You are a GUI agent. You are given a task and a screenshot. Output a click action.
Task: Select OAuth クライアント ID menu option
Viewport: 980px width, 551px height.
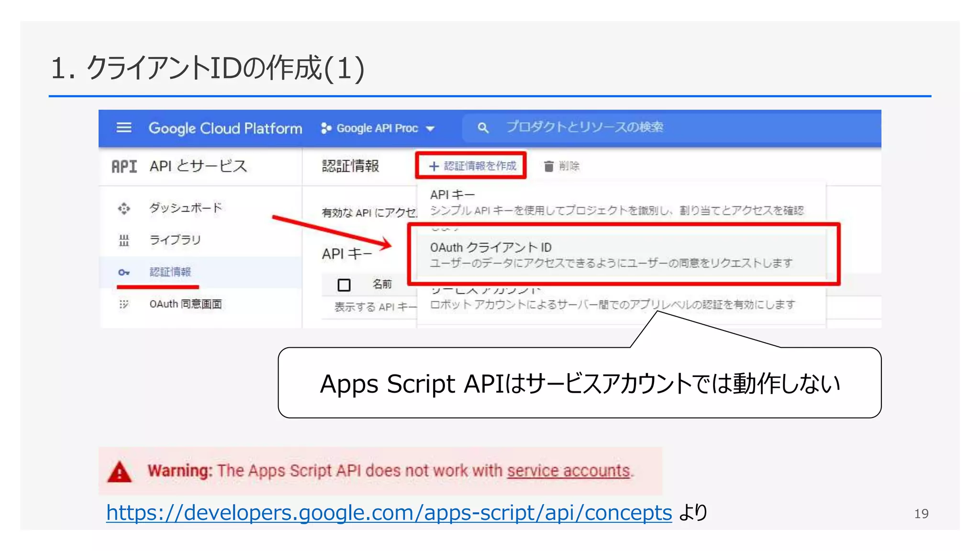490,248
